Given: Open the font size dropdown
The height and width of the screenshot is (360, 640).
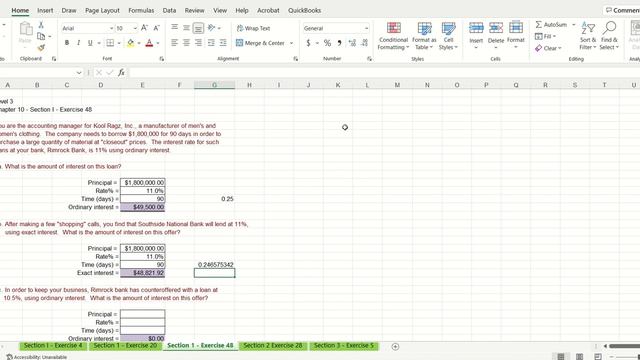Looking at the screenshot, I should coord(135,29).
